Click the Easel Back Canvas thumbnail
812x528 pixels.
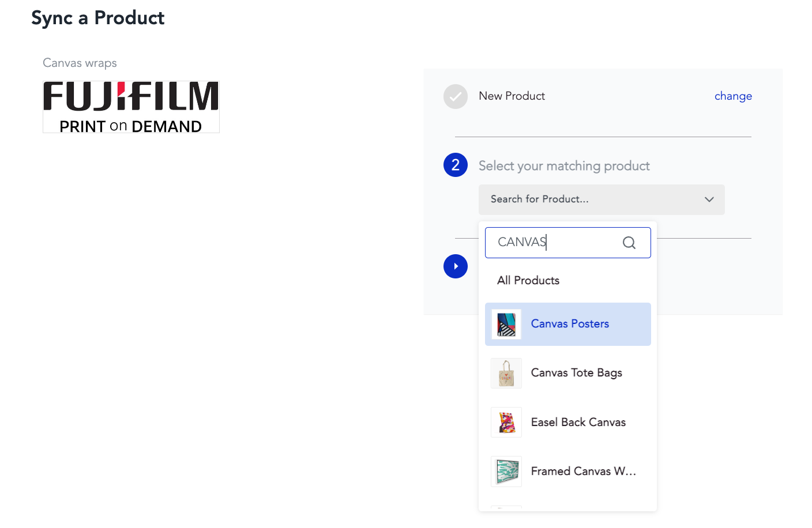point(506,423)
